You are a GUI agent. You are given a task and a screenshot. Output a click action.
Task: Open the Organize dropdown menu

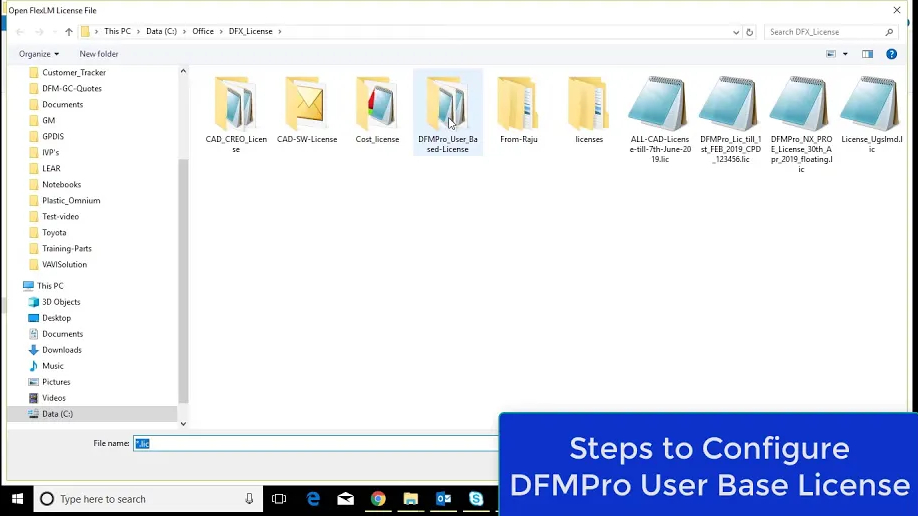(x=39, y=54)
